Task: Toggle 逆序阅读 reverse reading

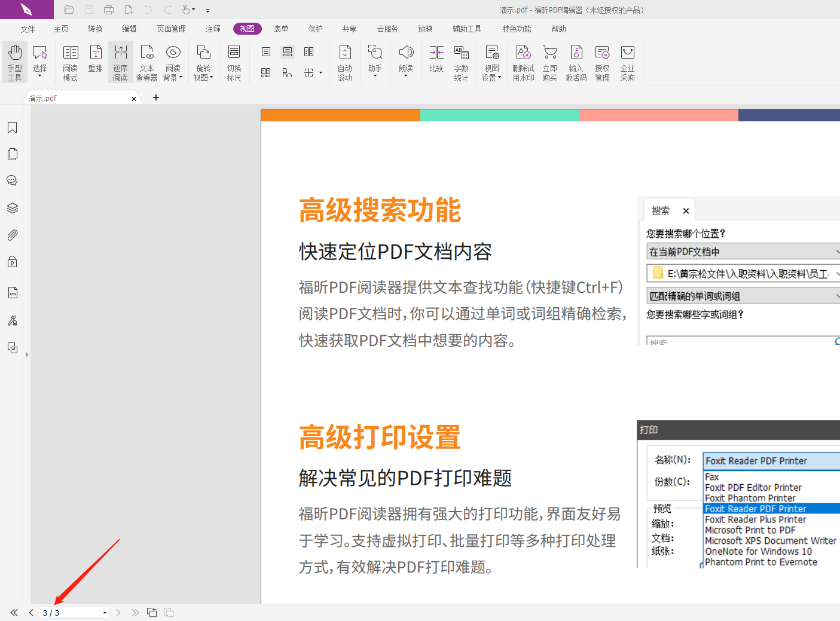Action: (x=121, y=62)
